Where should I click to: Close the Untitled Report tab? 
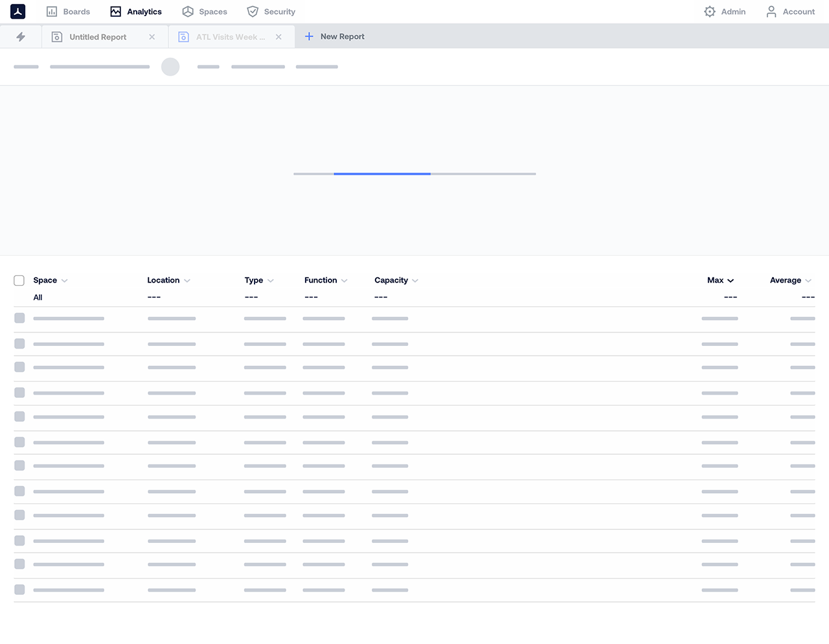click(x=152, y=37)
